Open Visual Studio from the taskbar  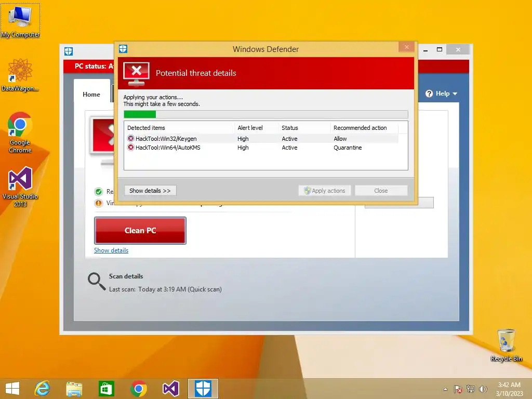(x=170, y=389)
